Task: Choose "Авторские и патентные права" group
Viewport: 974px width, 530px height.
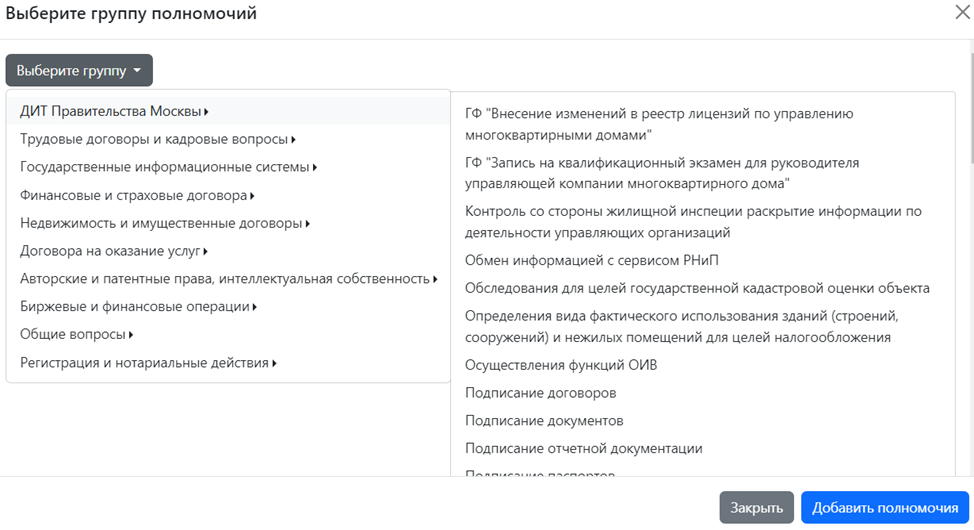Action: [x=229, y=279]
